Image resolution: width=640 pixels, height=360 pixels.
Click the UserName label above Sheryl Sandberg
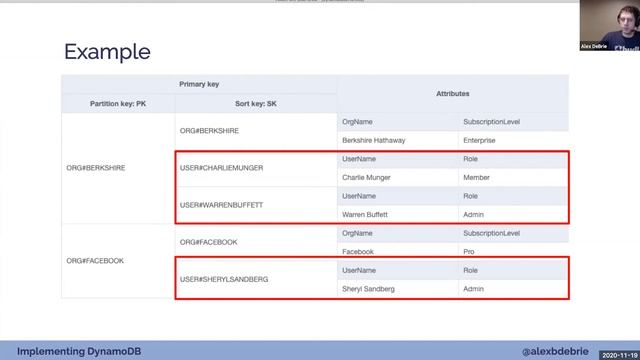[359, 271]
